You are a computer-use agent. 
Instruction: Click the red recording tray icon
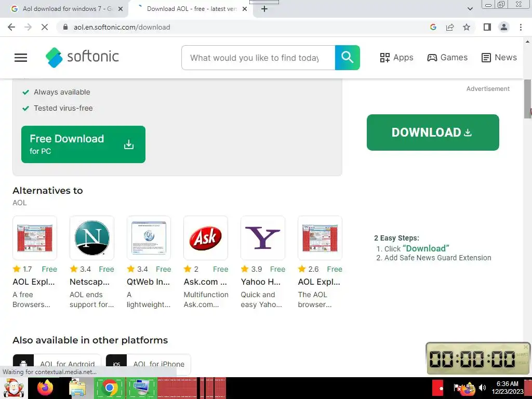click(437, 388)
